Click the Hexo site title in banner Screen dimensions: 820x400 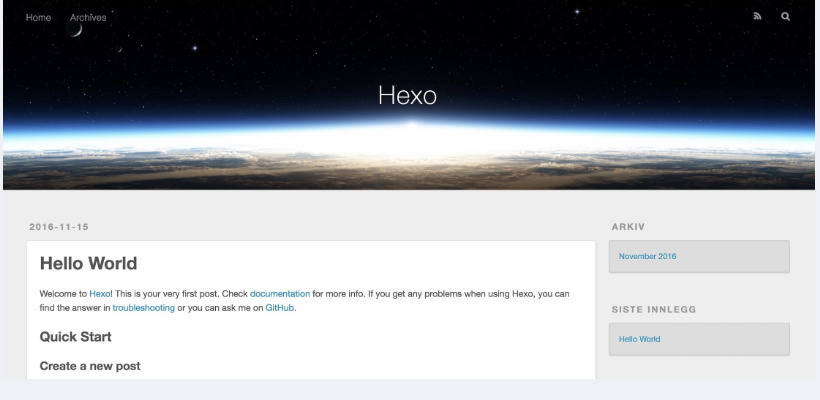(407, 95)
